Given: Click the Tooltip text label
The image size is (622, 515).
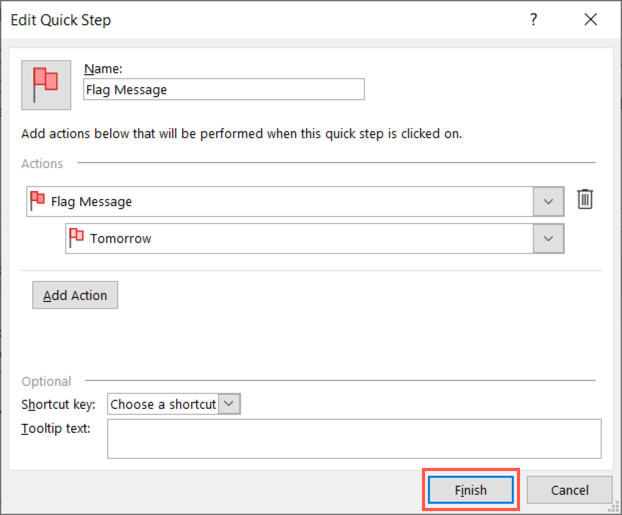Looking at the screenshot, I should coord(56,429).
